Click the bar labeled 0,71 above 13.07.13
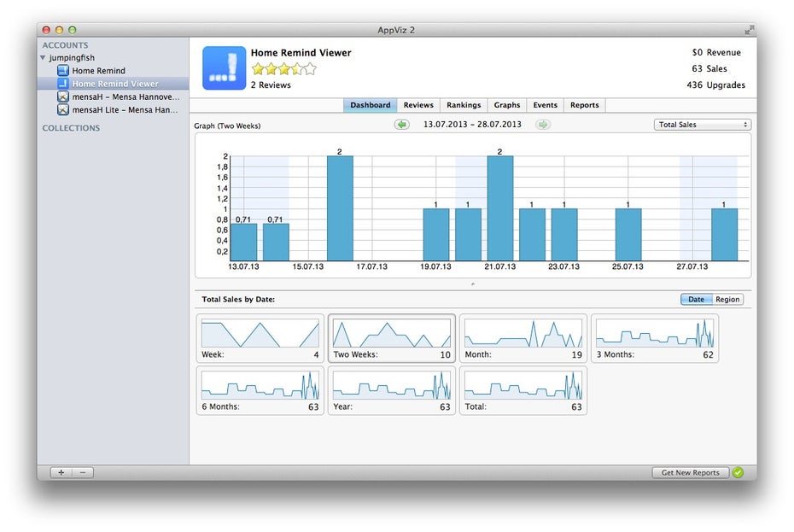 [x=243, y=243]
